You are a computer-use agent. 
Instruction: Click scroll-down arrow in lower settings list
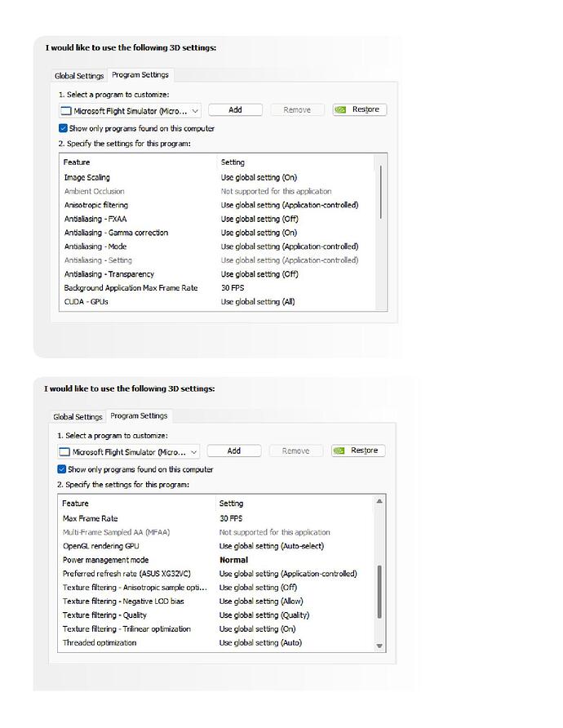379,646
